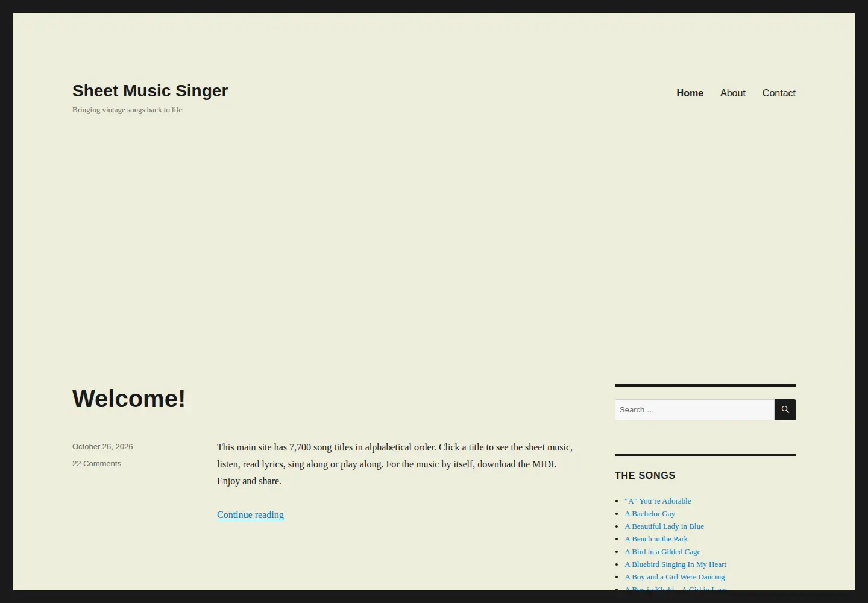Open song A Bench in the Park
The image size is (868, 603).
pyautogui.click(x=656, y=538)
